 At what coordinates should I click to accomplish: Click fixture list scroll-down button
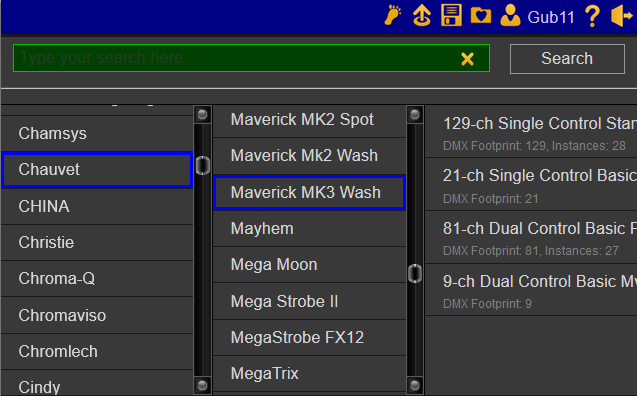tap(415, 385)
